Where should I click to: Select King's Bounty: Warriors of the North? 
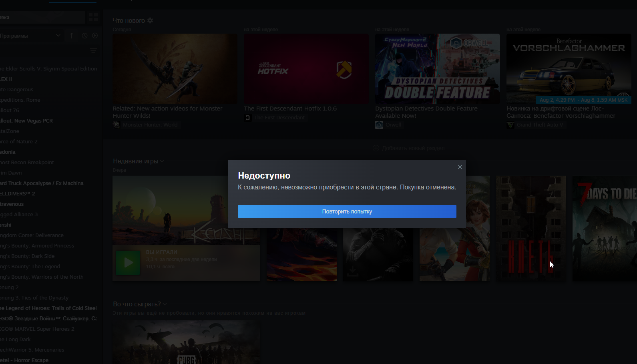coord(42,277)
